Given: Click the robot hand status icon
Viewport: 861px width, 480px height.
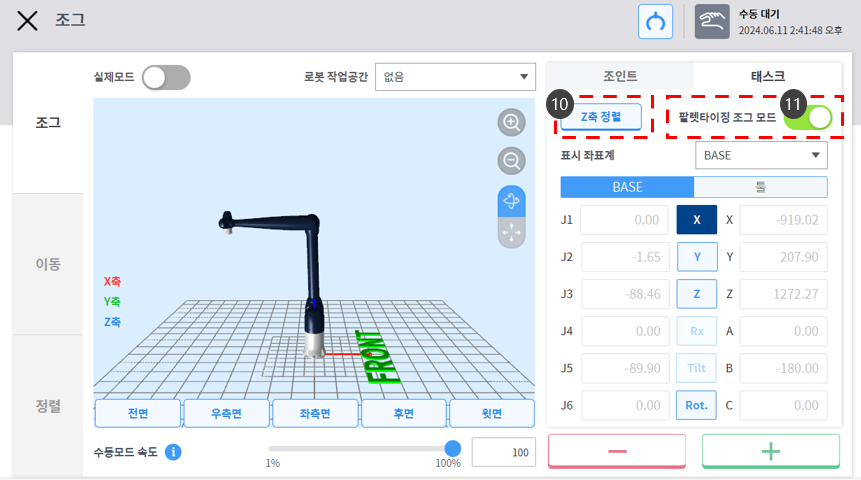Looking at the screenshot, I should 712,21.
